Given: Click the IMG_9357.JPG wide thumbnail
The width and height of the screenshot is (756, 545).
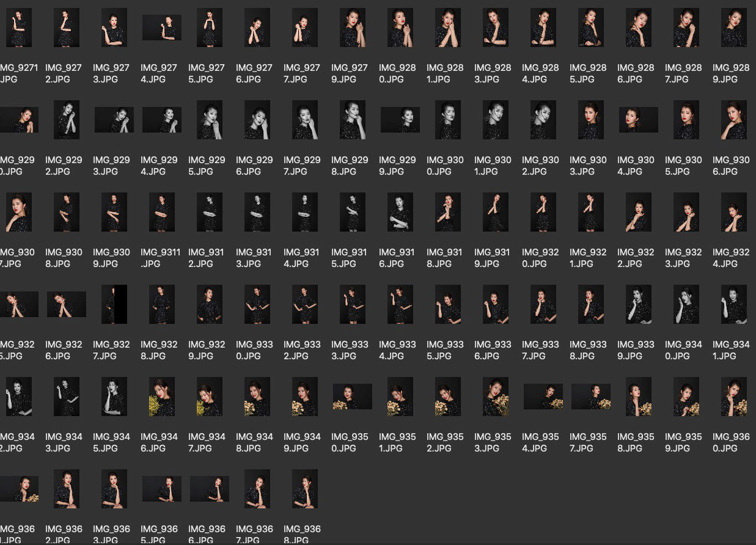Looking at the screenshot, I should (590, 397).
